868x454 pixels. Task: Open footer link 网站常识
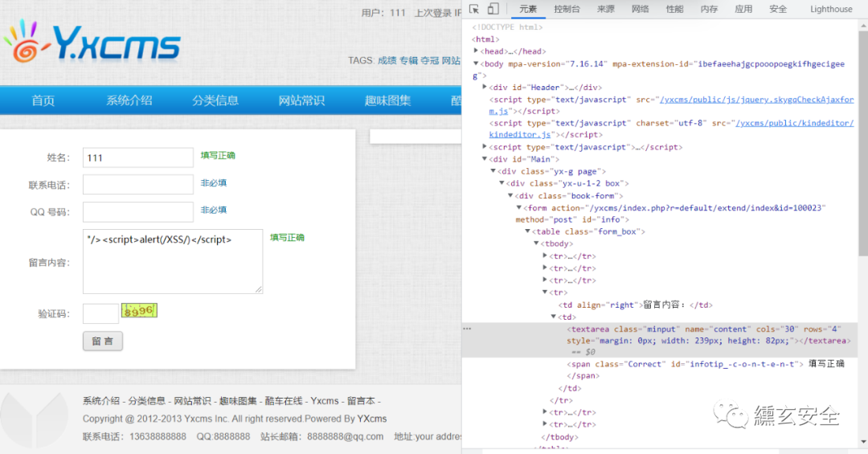193,401
